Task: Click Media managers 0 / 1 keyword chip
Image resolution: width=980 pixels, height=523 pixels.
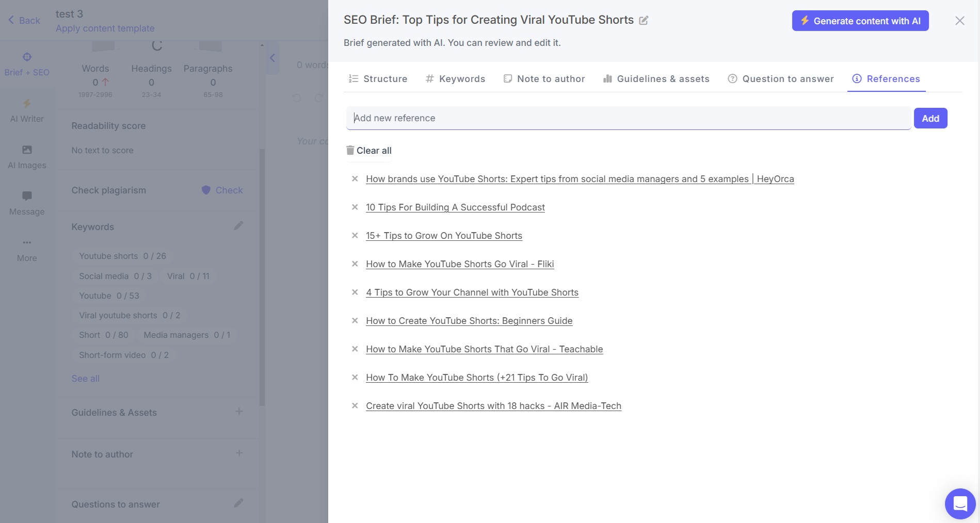Action: click(x=187, y=335)
